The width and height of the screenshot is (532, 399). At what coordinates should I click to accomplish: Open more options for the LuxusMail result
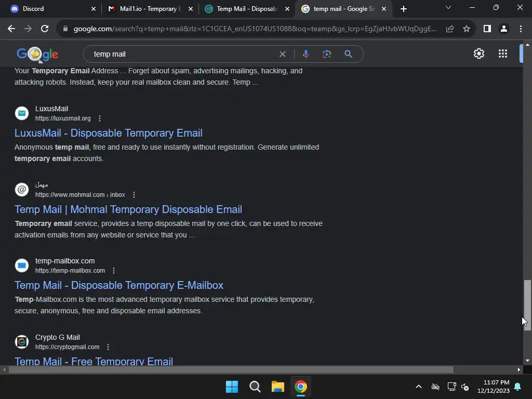click(x=99, y=118)
